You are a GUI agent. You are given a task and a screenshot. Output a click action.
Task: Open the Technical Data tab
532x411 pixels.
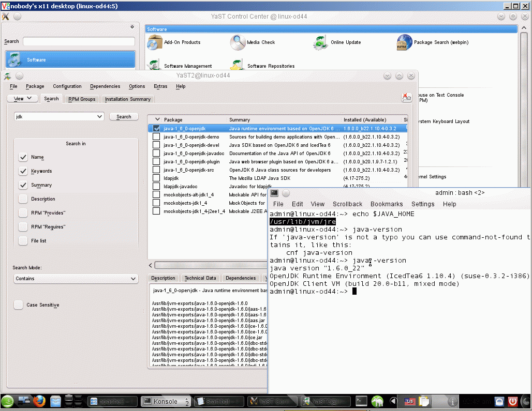tap(200, 278)
